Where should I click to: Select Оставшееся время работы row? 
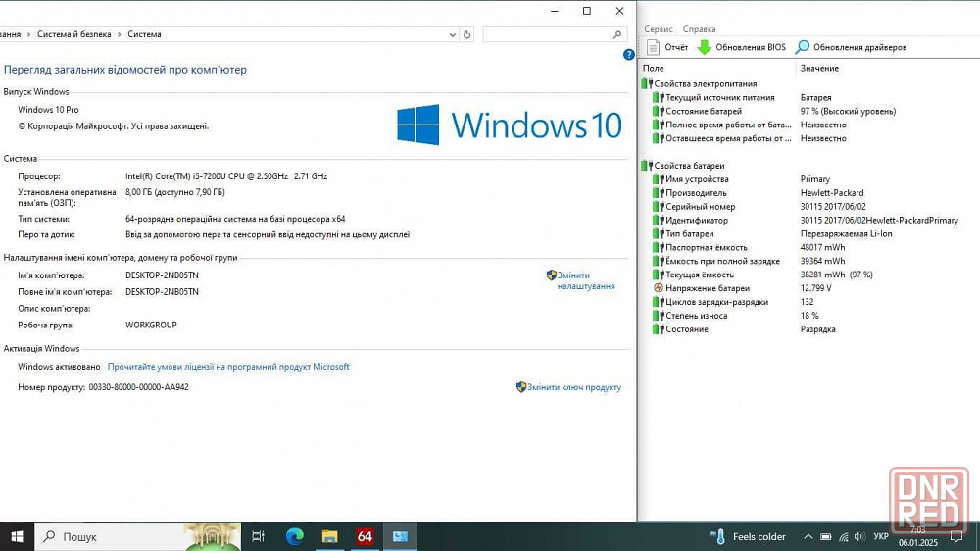[x=807, y=139]
